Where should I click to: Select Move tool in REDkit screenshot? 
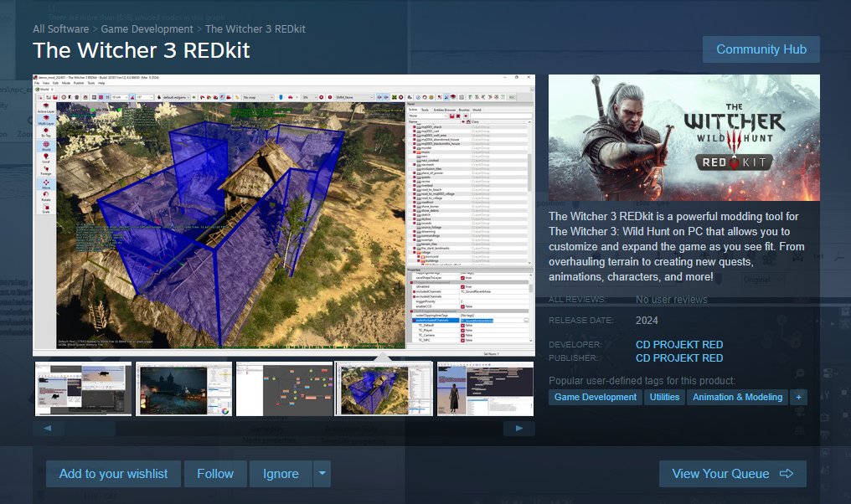(46, 184)
